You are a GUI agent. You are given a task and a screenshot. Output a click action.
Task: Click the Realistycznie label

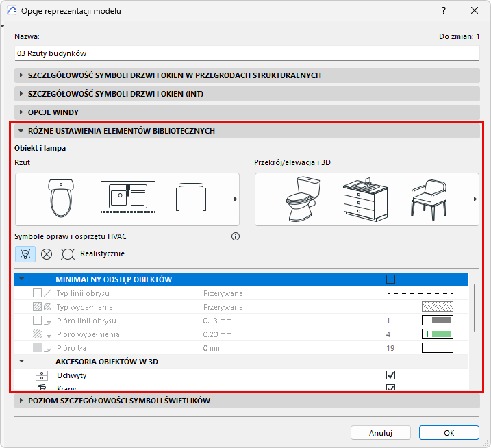102,253
